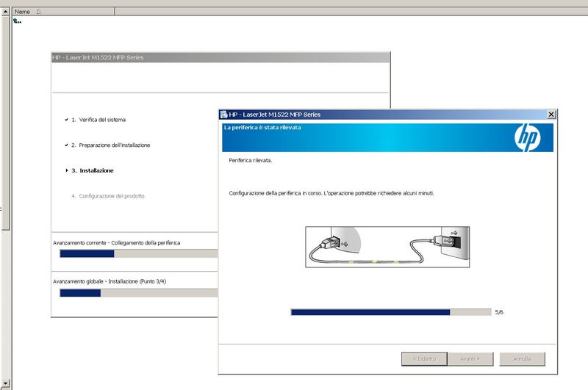588x390 pixels.
Task: Click the scroll up arrow of left scrollbar
Action: point(5,12)
